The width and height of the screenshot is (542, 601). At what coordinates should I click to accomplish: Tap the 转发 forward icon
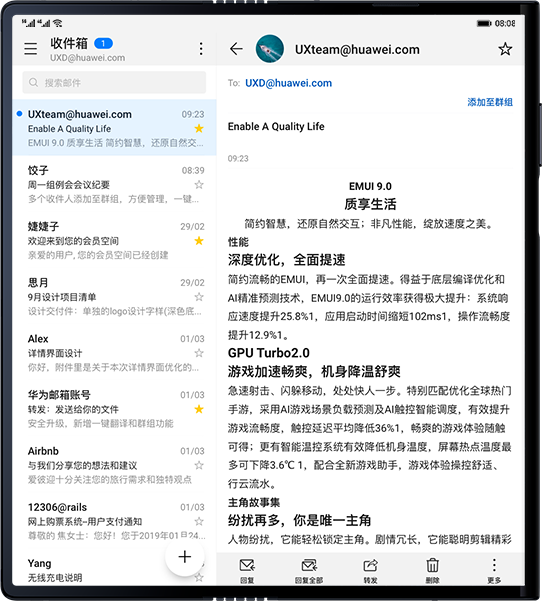click(x=370, y=570)
